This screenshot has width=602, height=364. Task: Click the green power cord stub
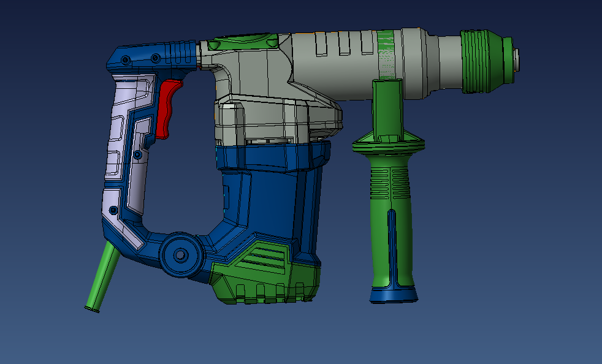tap(102, 277)
